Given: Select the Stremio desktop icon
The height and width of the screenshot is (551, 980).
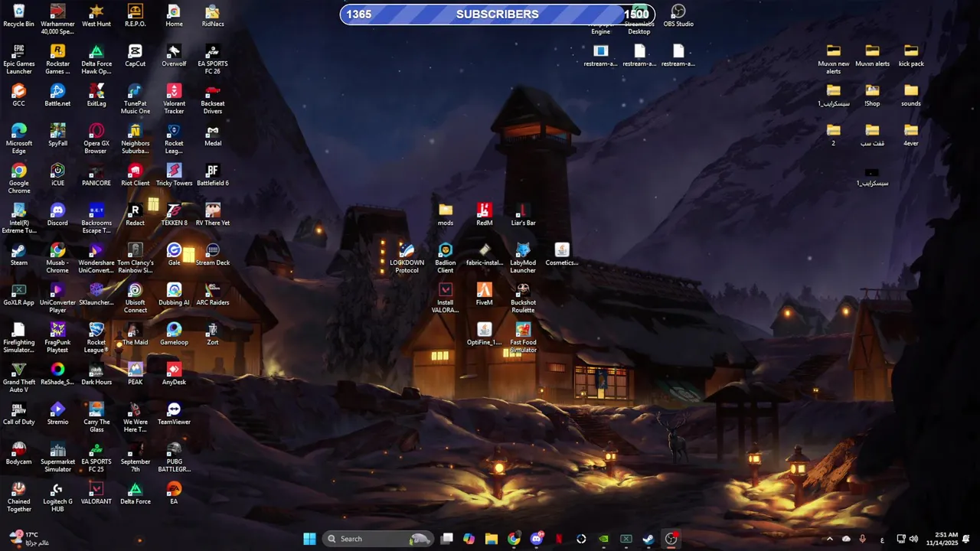Looking at the screenshot, I should [x=57, y=413].
